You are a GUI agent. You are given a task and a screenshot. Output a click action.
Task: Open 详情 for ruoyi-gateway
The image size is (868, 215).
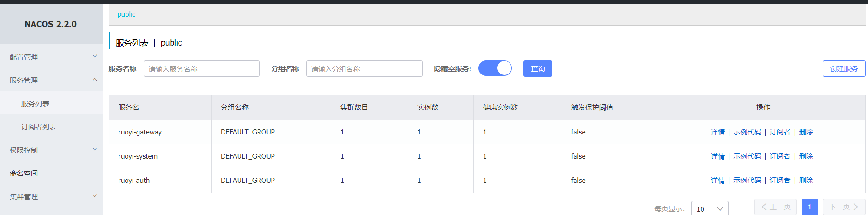click(718, 132)
